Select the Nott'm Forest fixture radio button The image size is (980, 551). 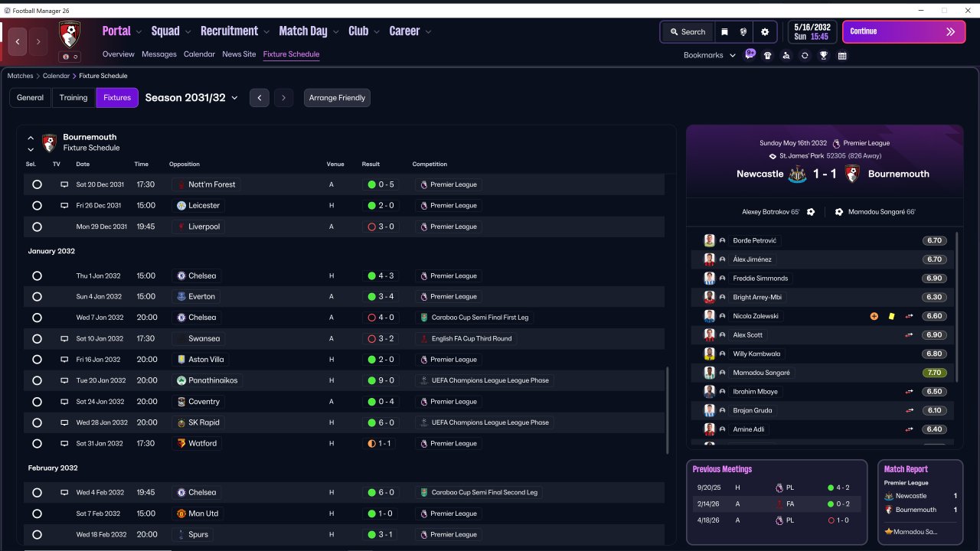click(37, 184)
